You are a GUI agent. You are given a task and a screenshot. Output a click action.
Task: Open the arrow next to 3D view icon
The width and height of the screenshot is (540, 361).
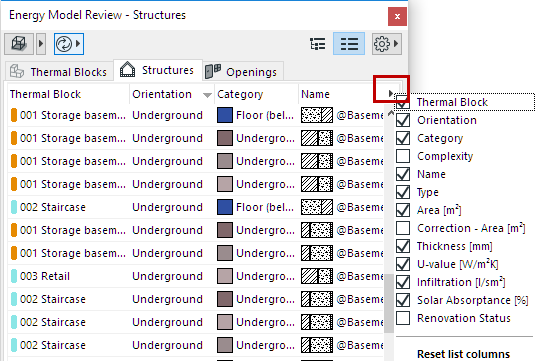(41, 44)
